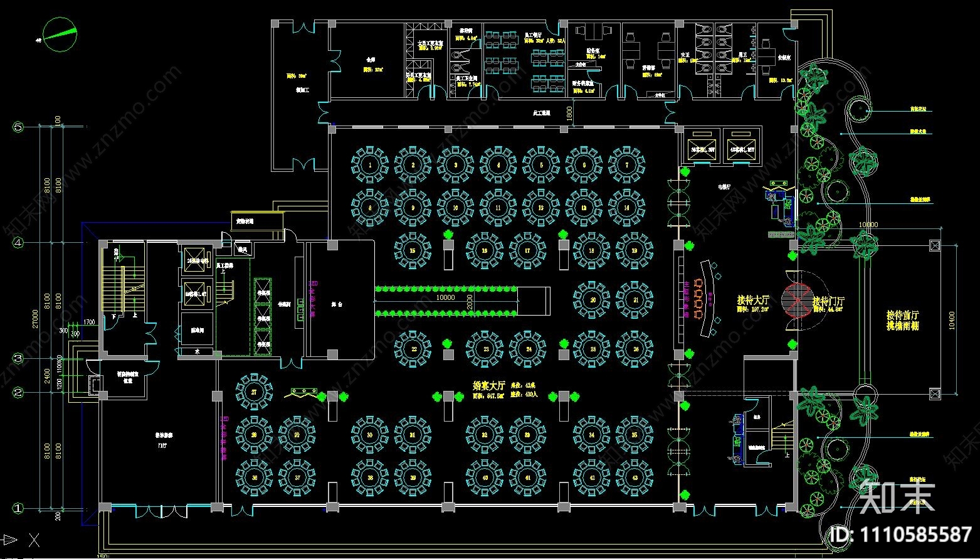Select the upper column marker of canopy
The image size is (980, 559).
(935, 245)
